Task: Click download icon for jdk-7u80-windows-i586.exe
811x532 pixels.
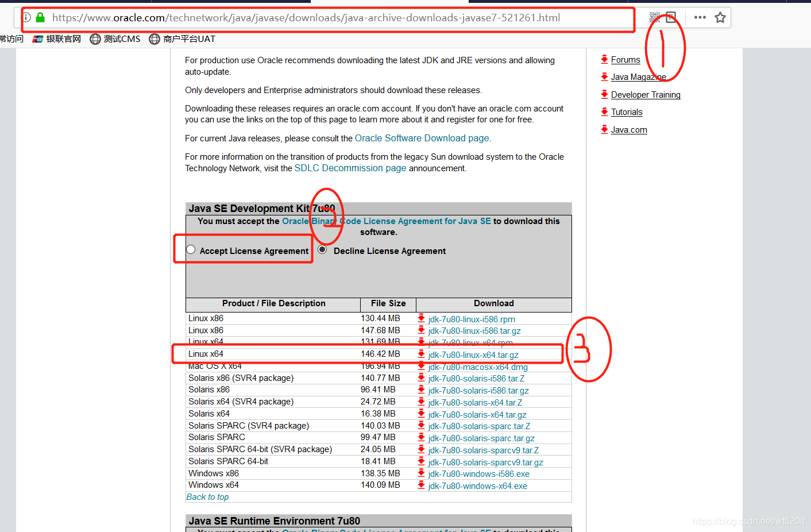Action: coord(421,473)
